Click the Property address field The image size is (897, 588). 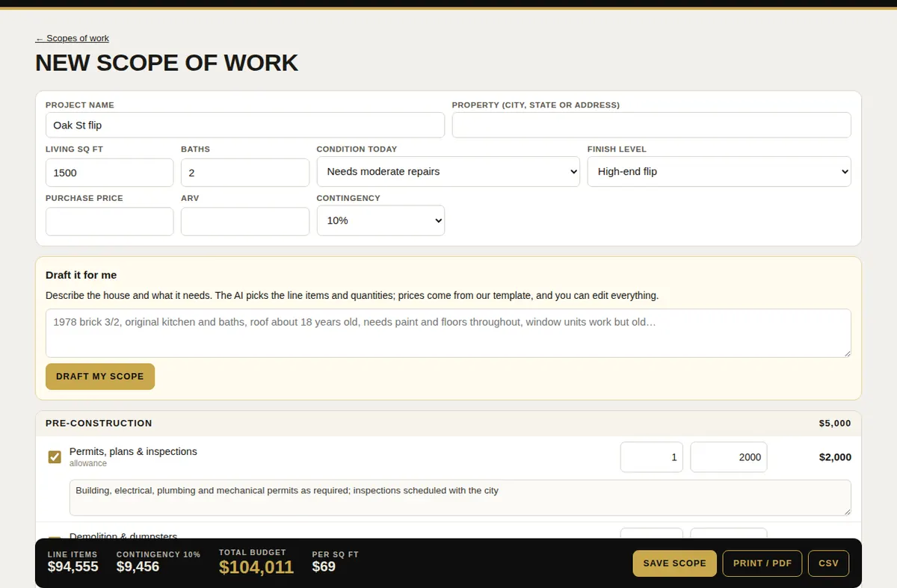coord(651,125)
